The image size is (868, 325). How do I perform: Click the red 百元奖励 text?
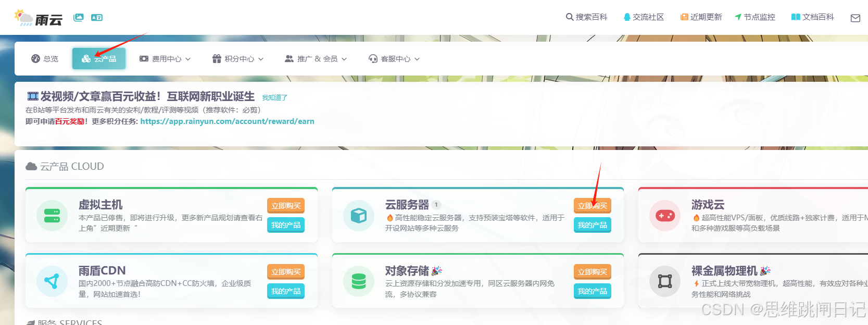tap(70, 121)
